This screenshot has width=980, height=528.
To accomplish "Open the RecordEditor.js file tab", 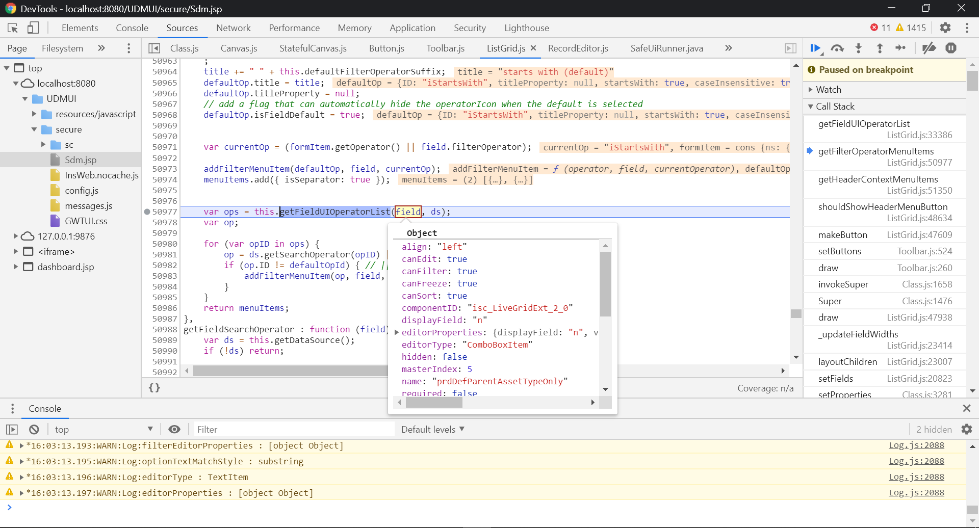I will pyautogui.click(x=578, y=48).
